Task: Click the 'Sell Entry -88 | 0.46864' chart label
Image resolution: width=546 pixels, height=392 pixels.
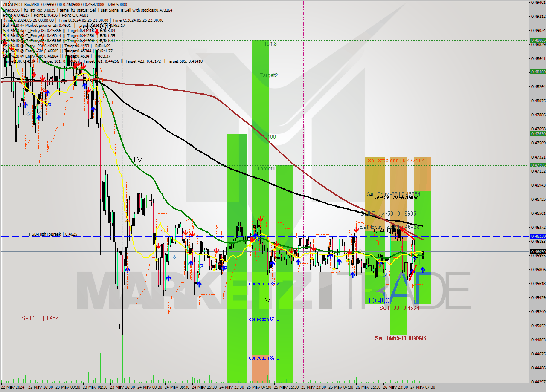Action: point(394,194)
